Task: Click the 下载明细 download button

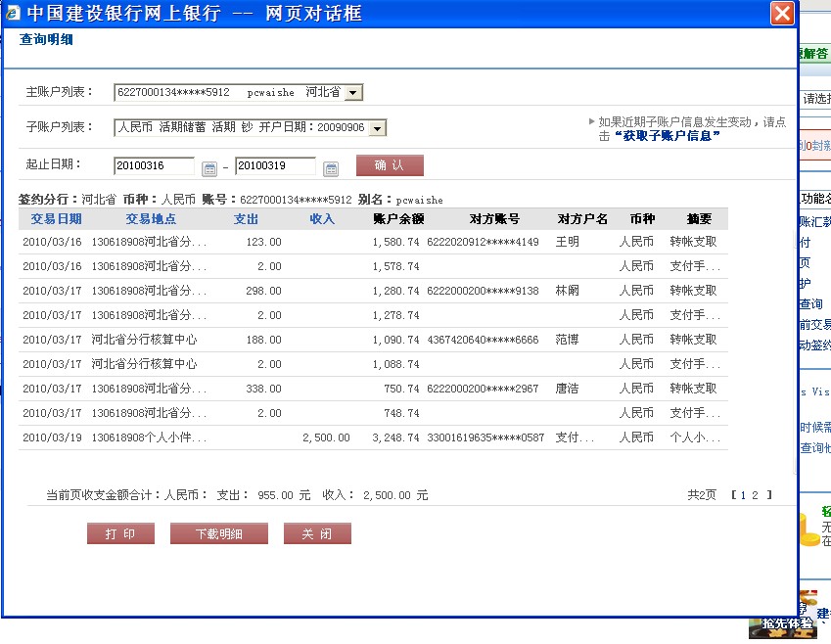Action: coord(218,533)
